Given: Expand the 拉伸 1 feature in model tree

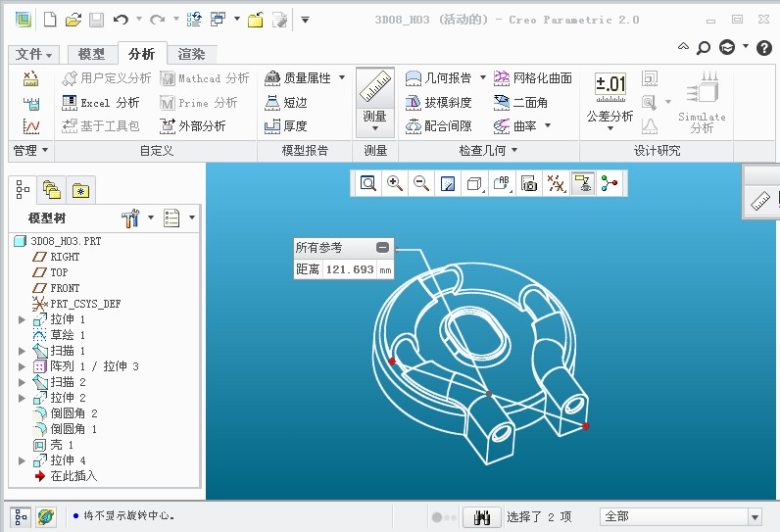Looking at the screenshot, I should (x=22, y=319).
